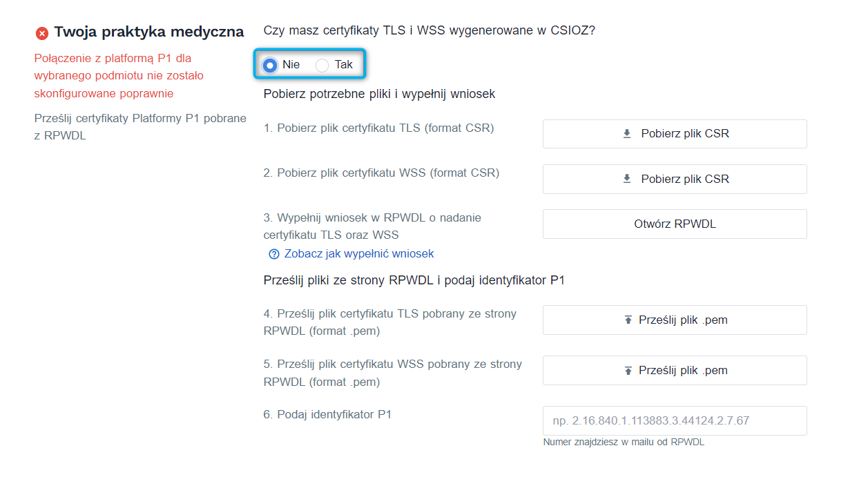Click the identyfikator P1 input field
868x477 pixels.
(x=675, y=420)
